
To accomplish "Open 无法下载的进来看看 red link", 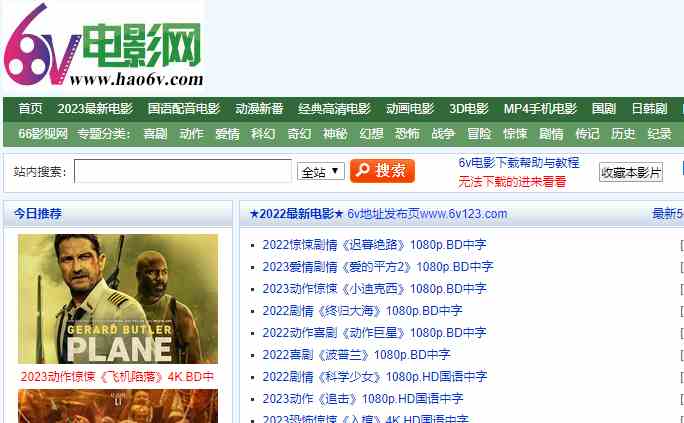I will (512, 181).
